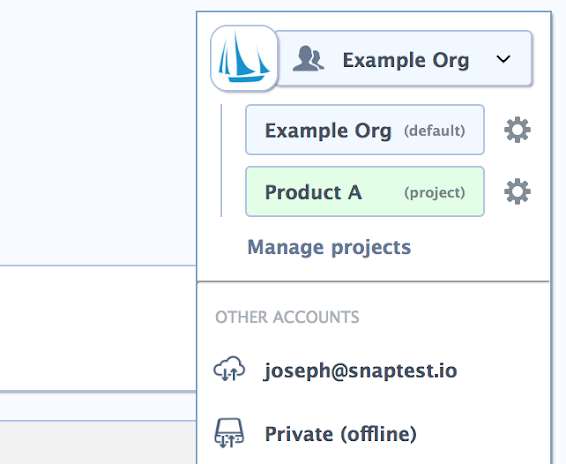
Task: Click the OTHER ACCOUNTS section heading
Action: [287, 317]
